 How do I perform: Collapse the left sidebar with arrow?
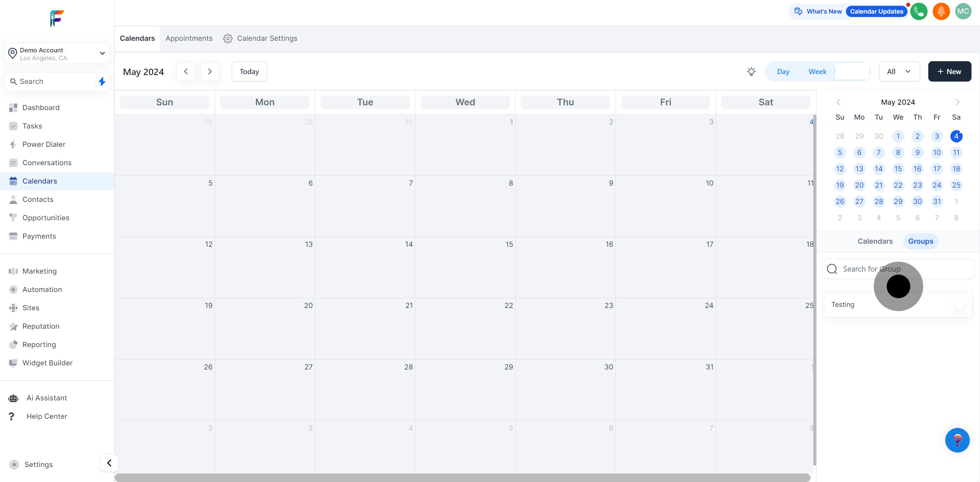[109, 463]
